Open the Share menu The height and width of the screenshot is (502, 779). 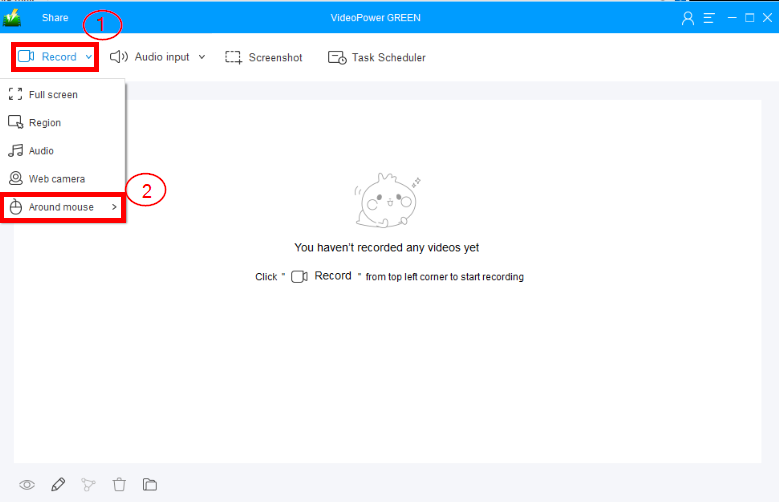55,18
